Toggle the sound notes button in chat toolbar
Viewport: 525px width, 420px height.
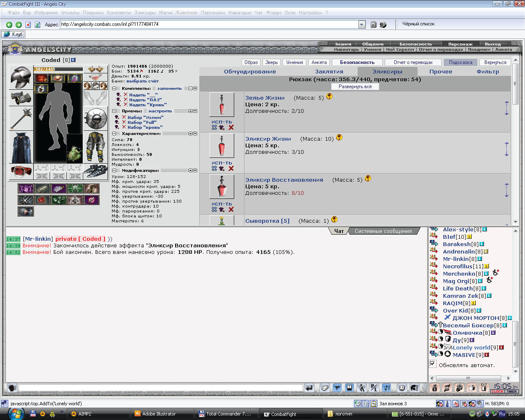[x=386, y=388]
